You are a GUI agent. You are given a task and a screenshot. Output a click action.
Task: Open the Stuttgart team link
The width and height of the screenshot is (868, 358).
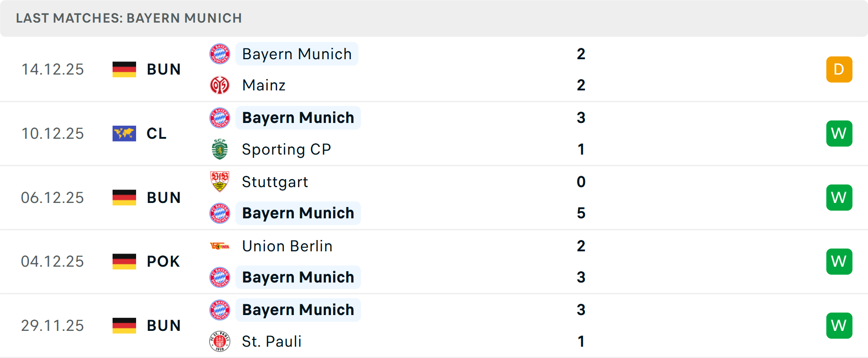point(275,182)
